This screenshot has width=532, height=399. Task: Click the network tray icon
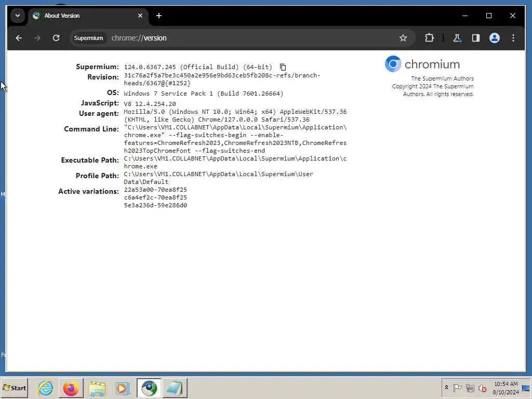coord(470,388)
